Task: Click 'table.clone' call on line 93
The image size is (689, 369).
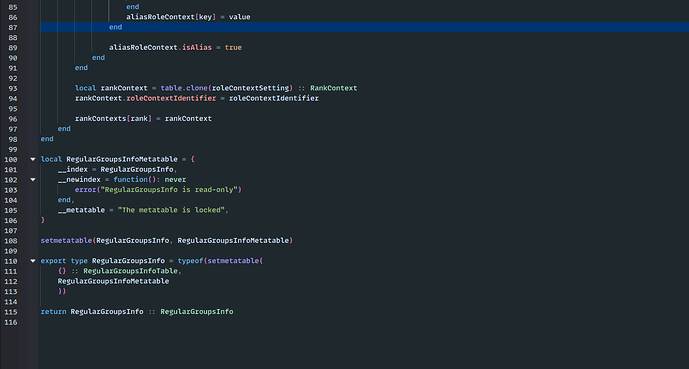Action: 184,88
